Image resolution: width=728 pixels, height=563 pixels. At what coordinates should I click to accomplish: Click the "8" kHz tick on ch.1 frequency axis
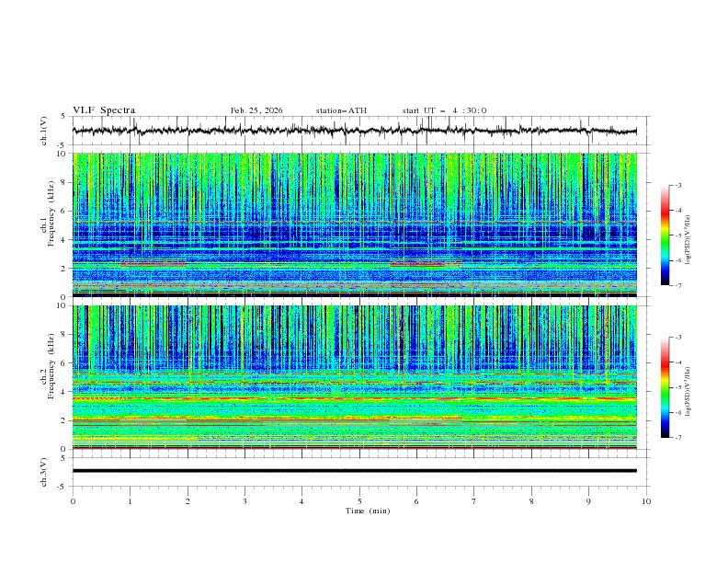pyautogui.click(x=65, y=182)
